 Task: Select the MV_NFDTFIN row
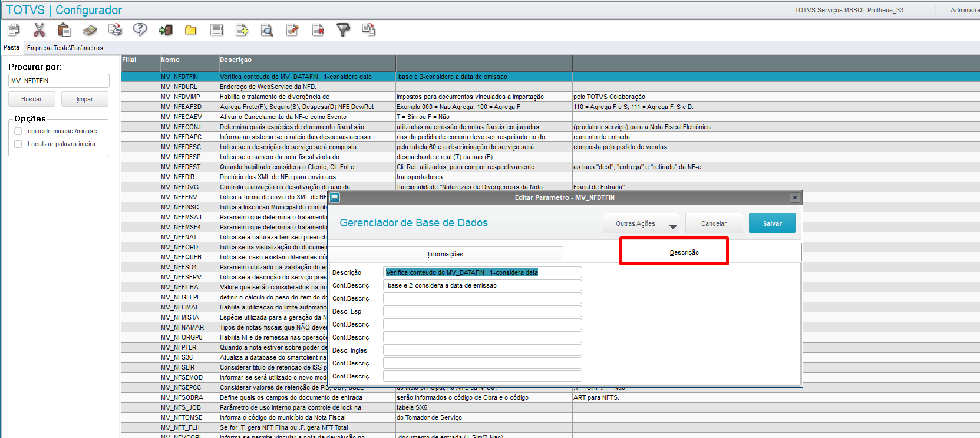coord(550,77)
